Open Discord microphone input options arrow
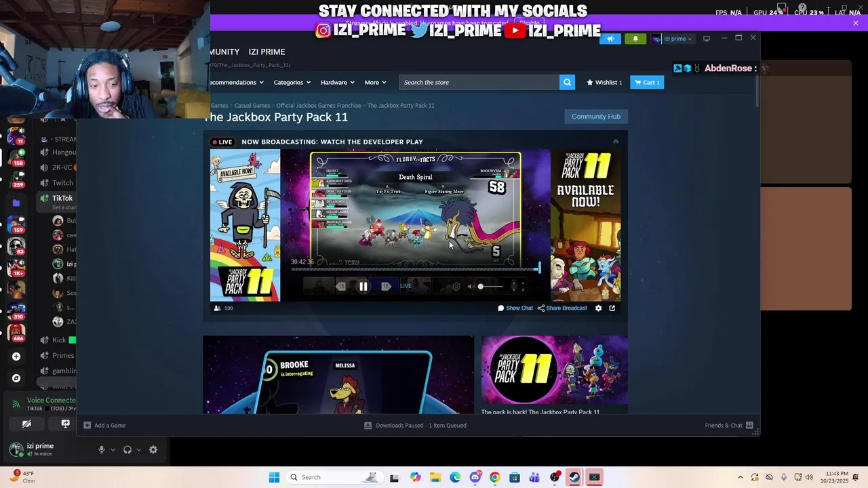The width and height of the screenshot is (868, 488). pyautogui.click(x=113, y=450)
